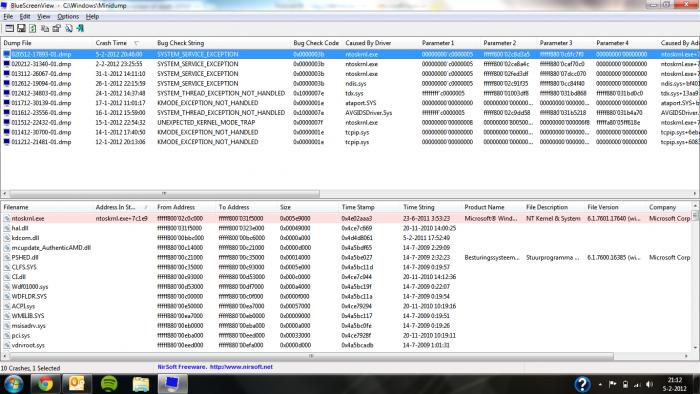The image size is (700, 394).
Task: Click the dump icon beside 020212-31340-01.dmp
Action: coord(6,64)
